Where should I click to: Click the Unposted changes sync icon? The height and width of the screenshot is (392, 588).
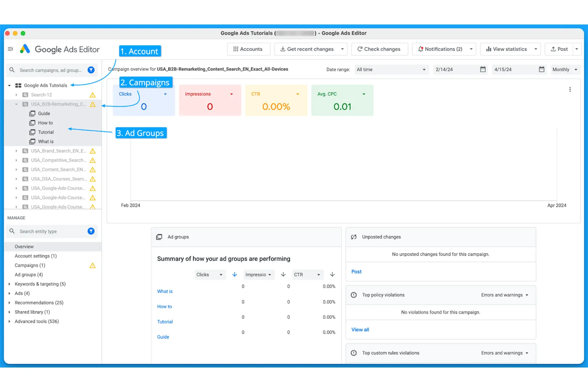tap(354, 237)
